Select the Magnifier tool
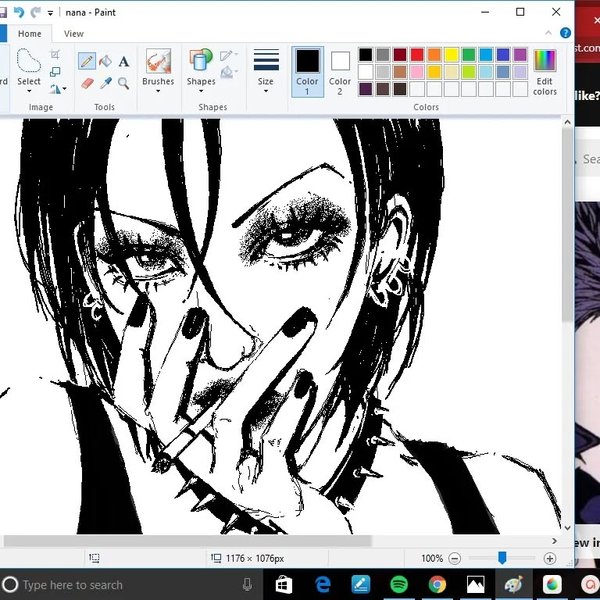 coord(123,83)
